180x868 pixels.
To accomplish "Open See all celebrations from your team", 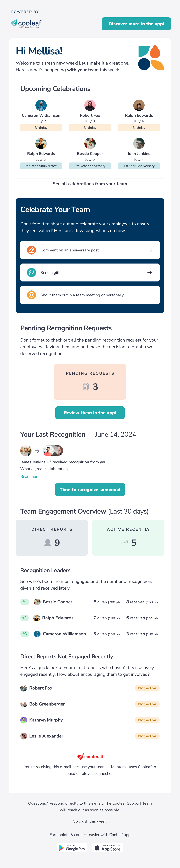I will coord(90,184).
